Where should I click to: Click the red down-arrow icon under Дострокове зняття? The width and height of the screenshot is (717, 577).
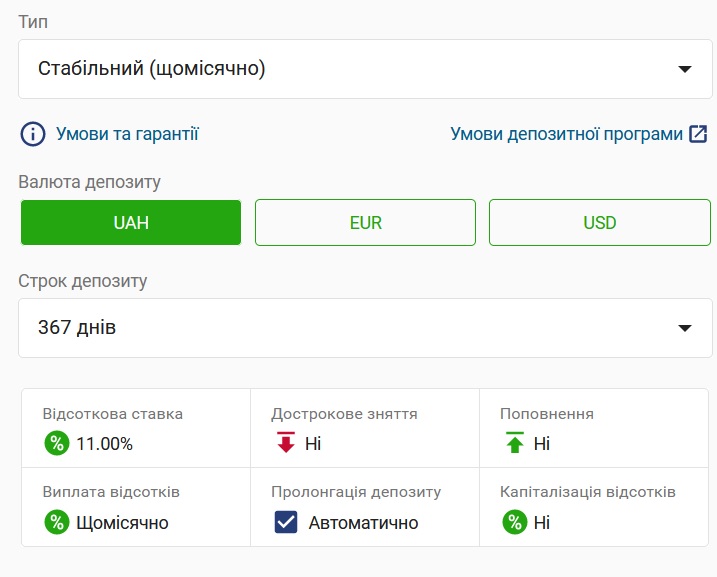coord(286,443)
